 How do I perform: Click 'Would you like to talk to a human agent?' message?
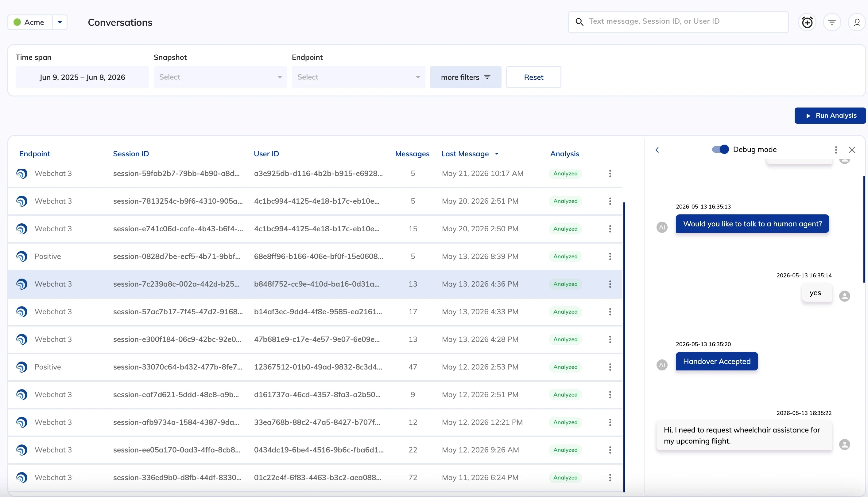pos(752,224)
